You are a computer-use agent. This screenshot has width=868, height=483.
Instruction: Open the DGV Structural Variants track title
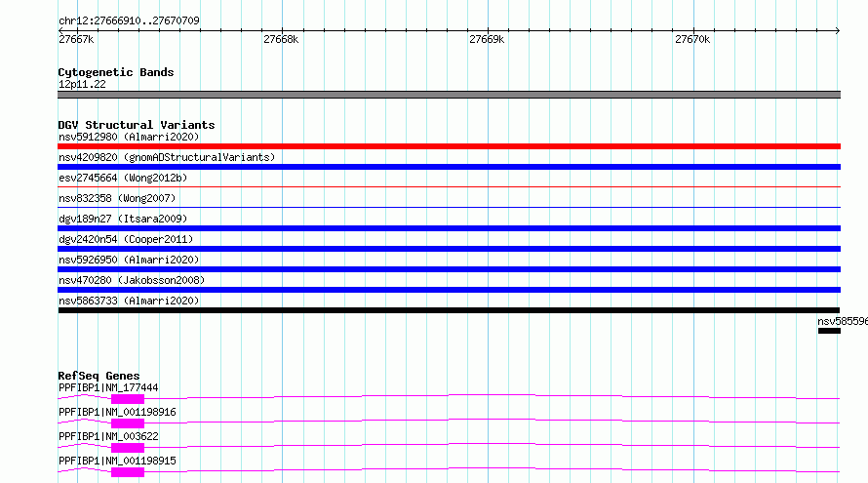point(137,125)
